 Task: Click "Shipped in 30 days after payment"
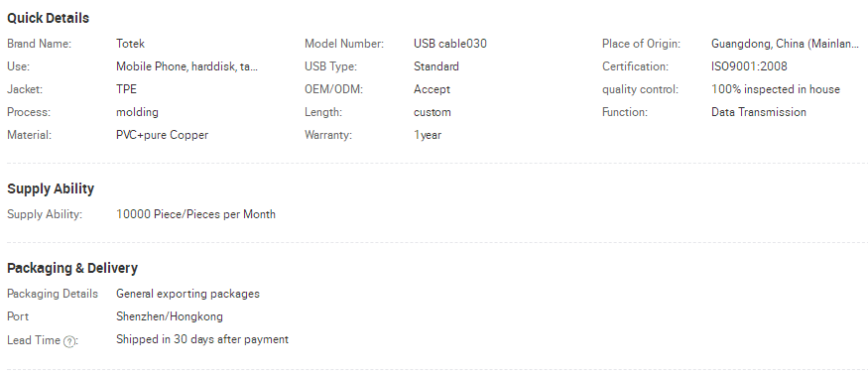[202, 339]
